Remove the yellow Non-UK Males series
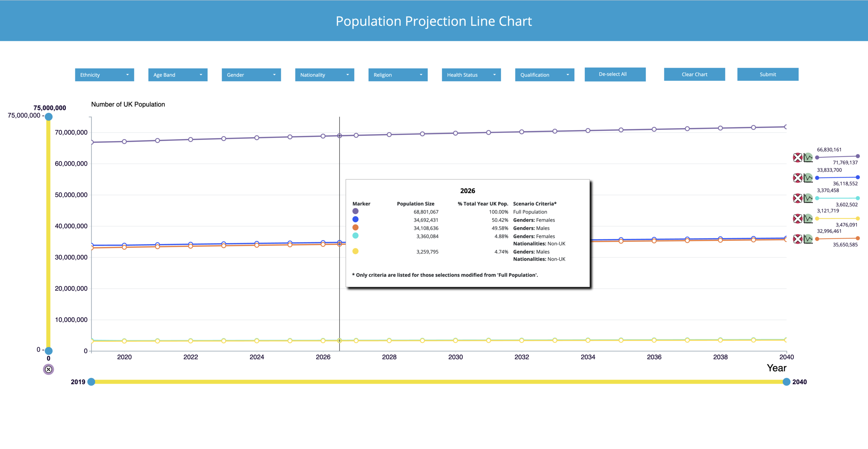 click(x=798, y=219)
